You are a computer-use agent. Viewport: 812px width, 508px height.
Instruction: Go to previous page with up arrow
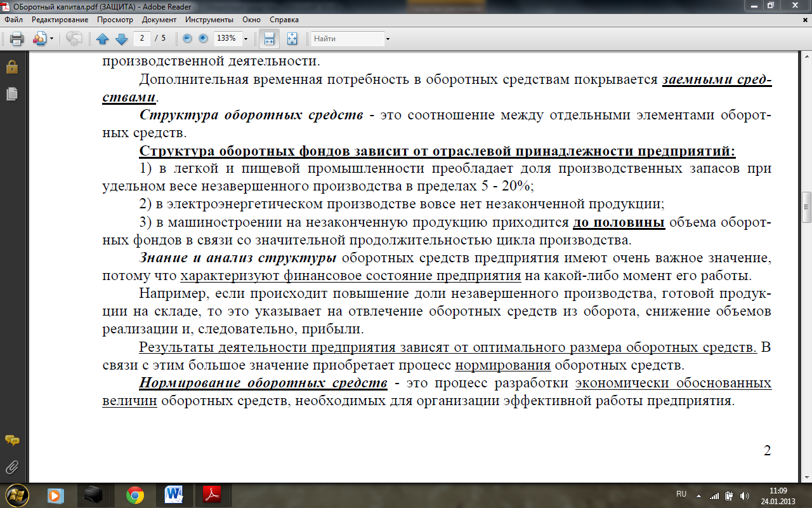(103, 39)
